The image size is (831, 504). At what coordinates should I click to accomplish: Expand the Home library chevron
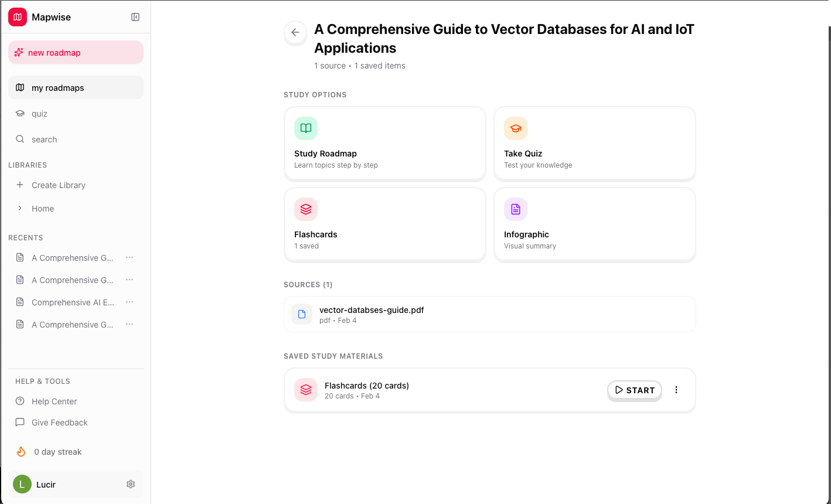point(20,208)
